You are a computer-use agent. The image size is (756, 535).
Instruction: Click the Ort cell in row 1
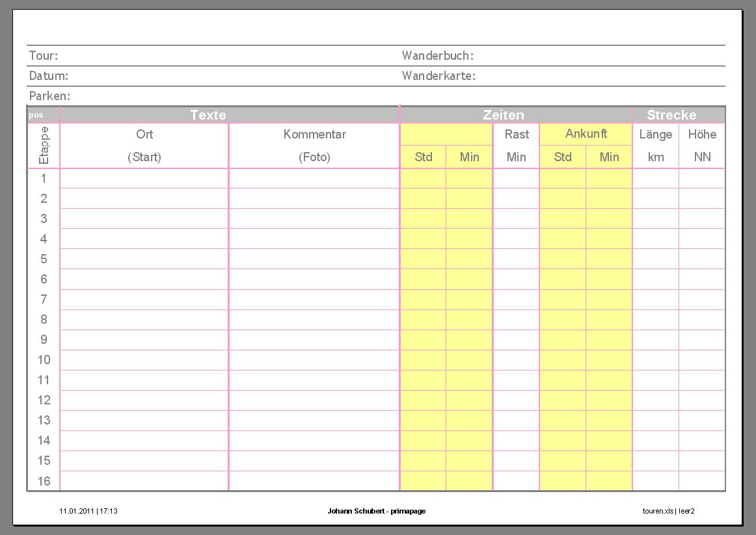coord(144,178)
